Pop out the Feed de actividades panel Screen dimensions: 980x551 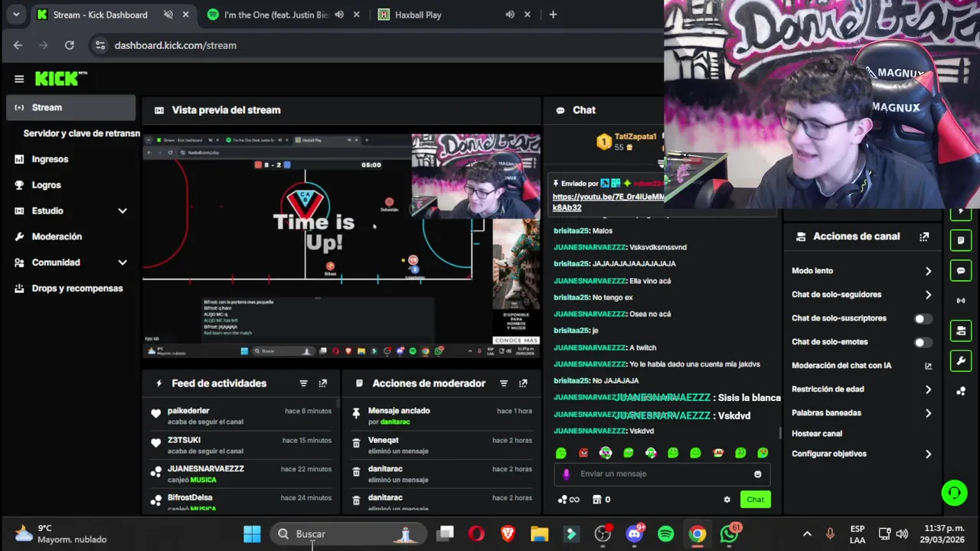click(x=323, y=383)
